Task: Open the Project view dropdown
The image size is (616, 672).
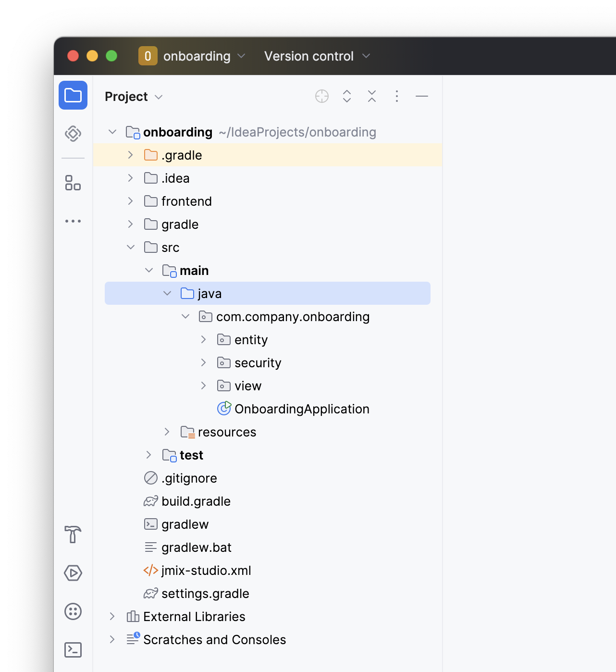Action: click(134, 97)
